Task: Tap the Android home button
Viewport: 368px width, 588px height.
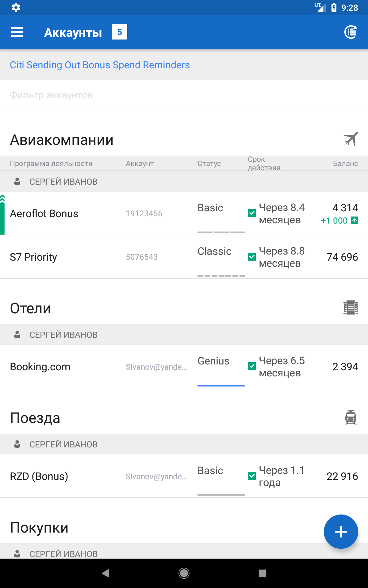Action: (184, 573)
